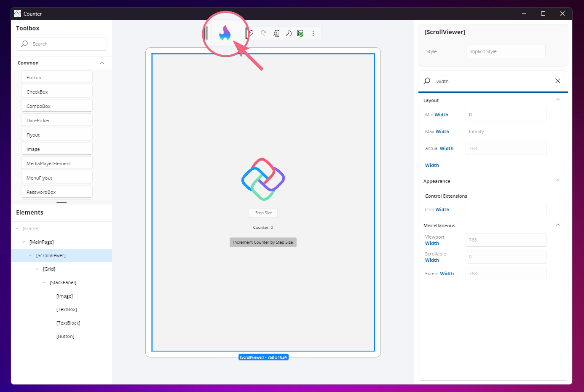Collapse the [StackPanel] tree node

coord(44,282)
